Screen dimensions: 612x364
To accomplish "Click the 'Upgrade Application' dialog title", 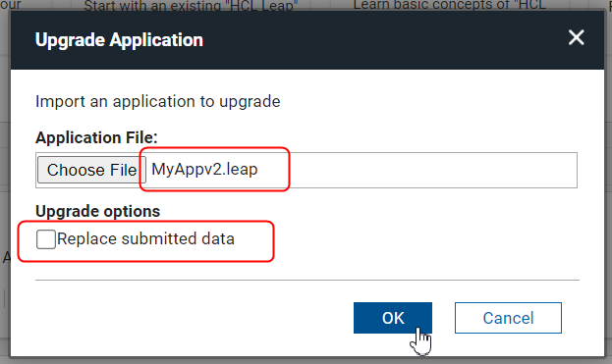I will [x=119, y=40].
